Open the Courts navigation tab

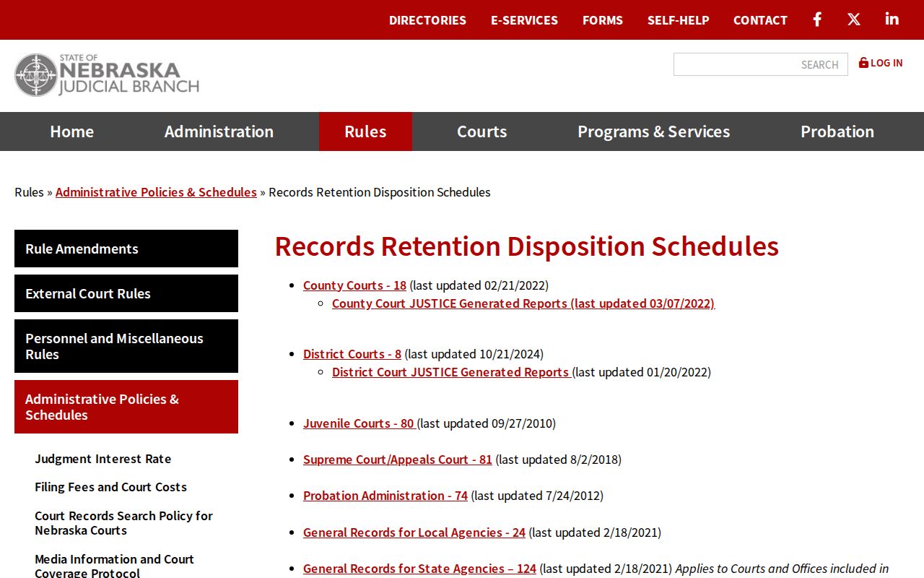(481, 131)
